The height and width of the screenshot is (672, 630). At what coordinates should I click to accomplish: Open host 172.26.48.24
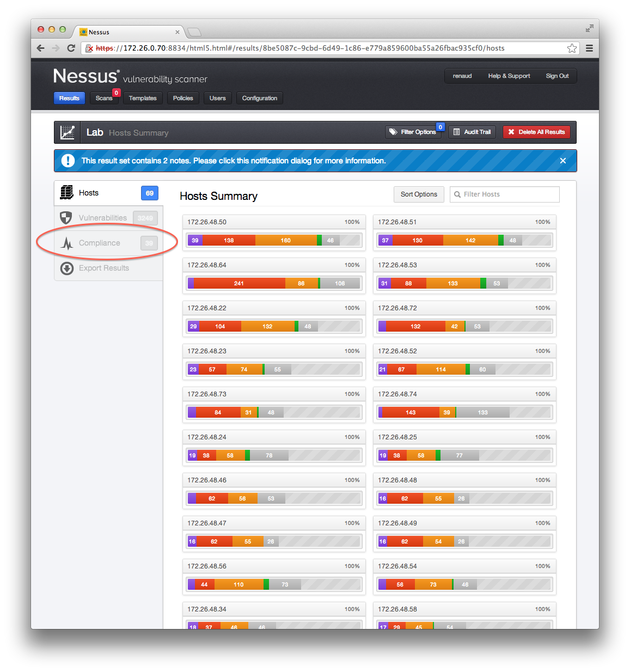click(273, 447)
